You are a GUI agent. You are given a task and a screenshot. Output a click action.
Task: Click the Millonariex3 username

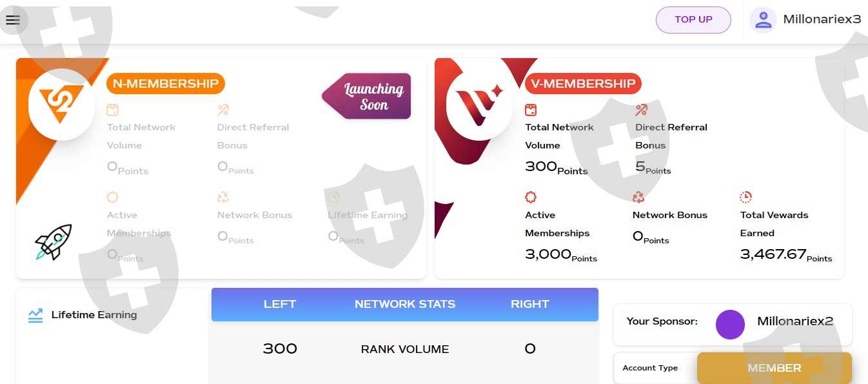tap(822, 19)
